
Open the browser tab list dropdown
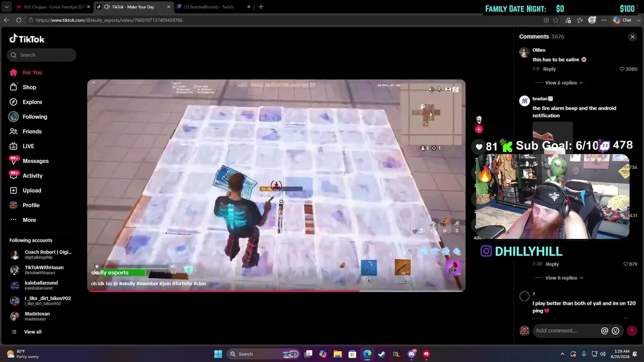(7, 7)
